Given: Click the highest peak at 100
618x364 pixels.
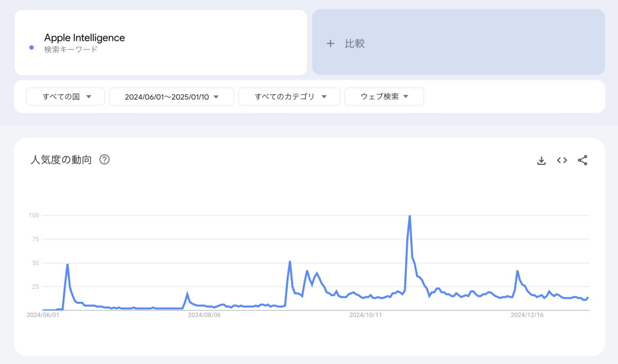Looking at the screenshot, I should tap(409, 216).
